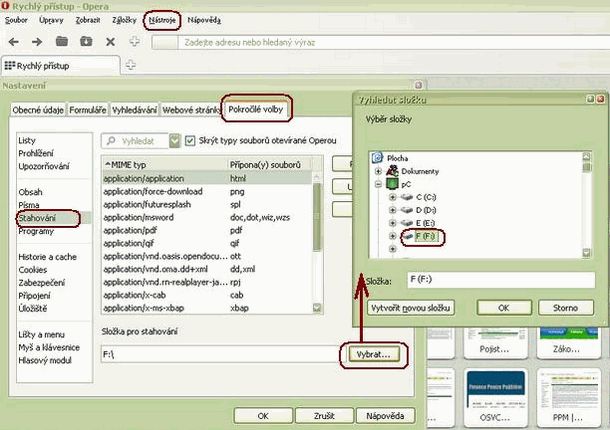Expand the Dokumenty tree node

coord(378,171)
